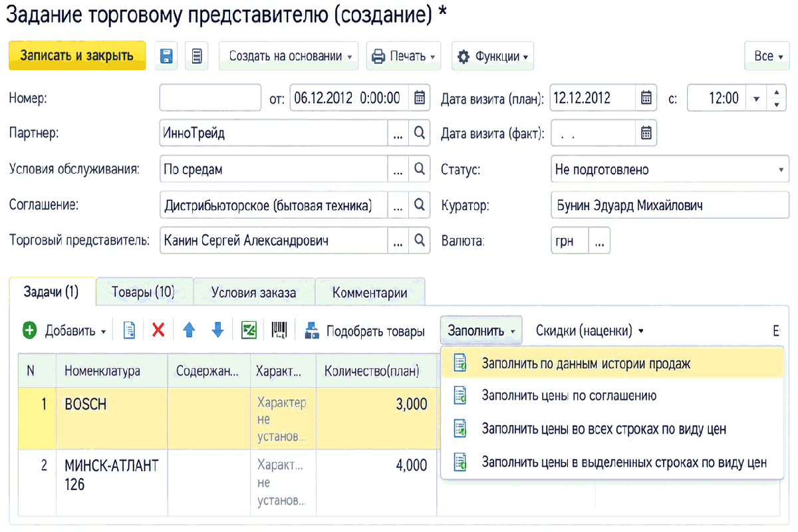Click the Номенклатура column header

point(112,371)
